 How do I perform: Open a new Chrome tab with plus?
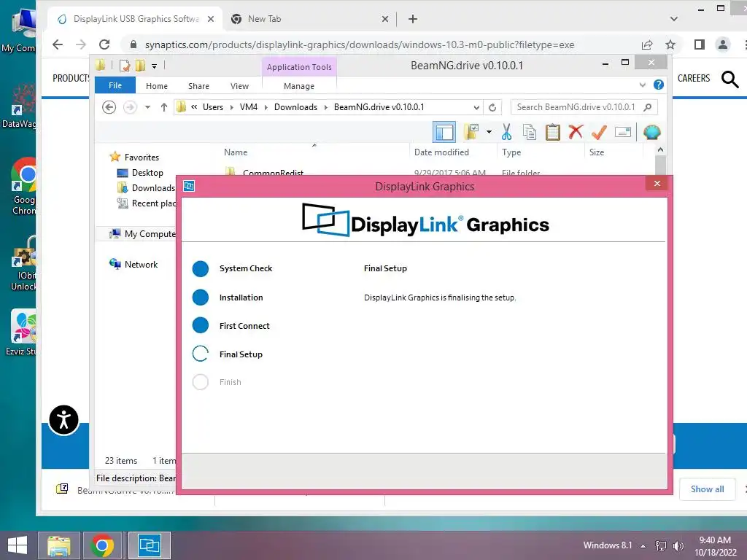pos(413,19)
